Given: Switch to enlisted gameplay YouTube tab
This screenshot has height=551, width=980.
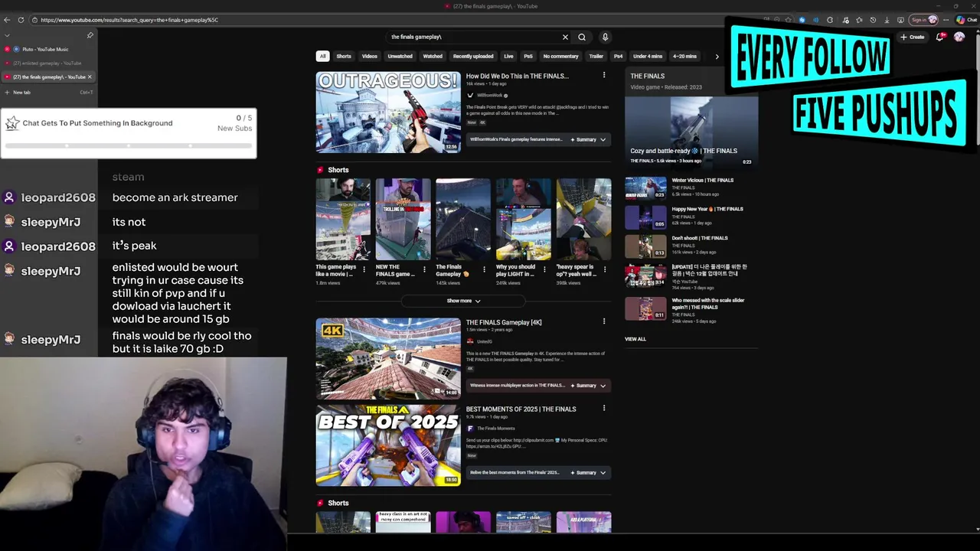Looking at the screenshot, I should coord(48,63).
